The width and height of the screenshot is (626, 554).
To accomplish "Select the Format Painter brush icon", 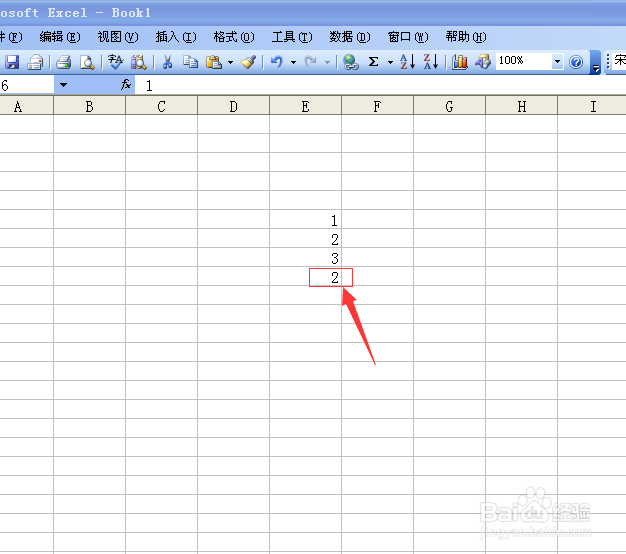I will (249, 62).
